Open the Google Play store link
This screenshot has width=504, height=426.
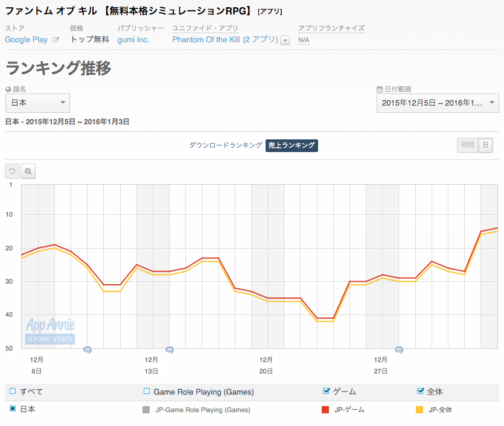tap(27, 40)
